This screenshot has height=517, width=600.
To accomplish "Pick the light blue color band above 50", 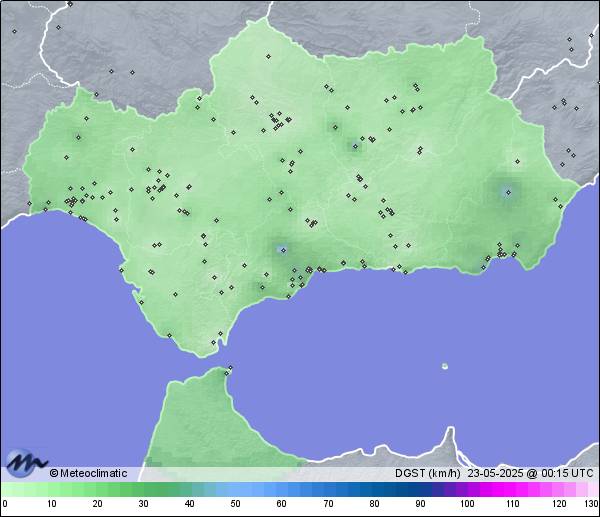I will click(235, 489).
